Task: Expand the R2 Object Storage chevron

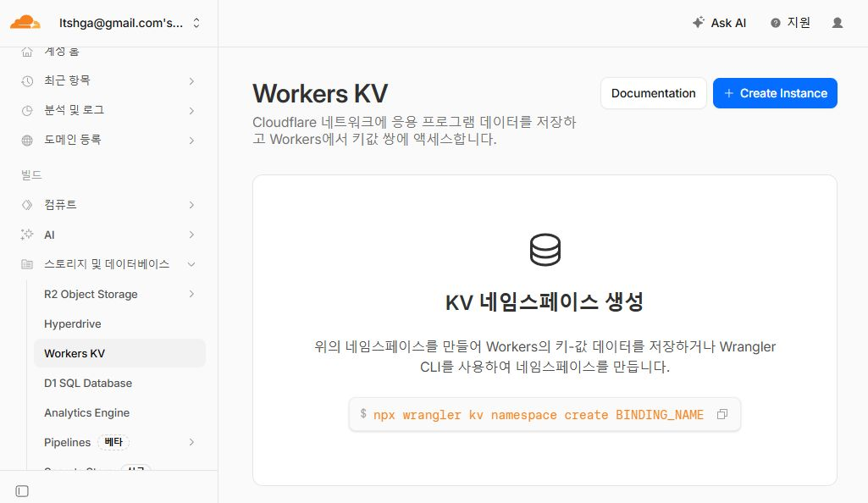Action: pyautogui.click(x=191, y=294)
